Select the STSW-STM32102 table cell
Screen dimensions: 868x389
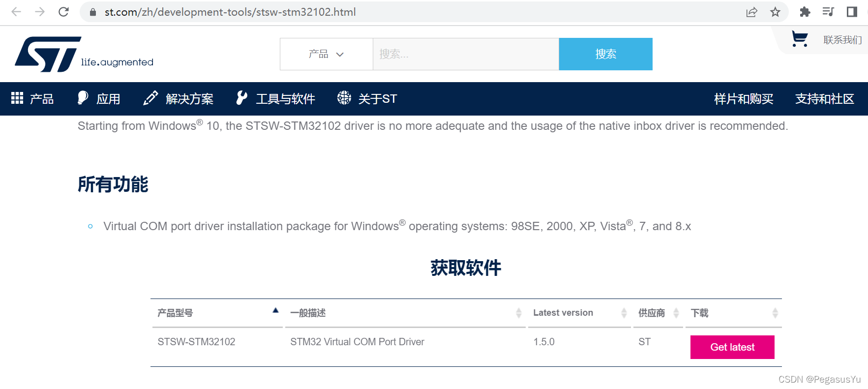196,342
